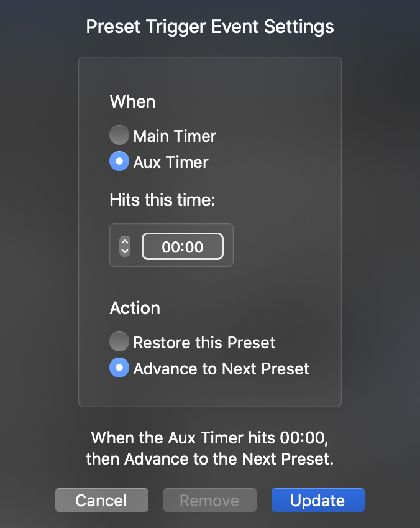Click the "Aux Timer" text label
The width and height of the screenshot is (420, 528).
click(171, 163)
